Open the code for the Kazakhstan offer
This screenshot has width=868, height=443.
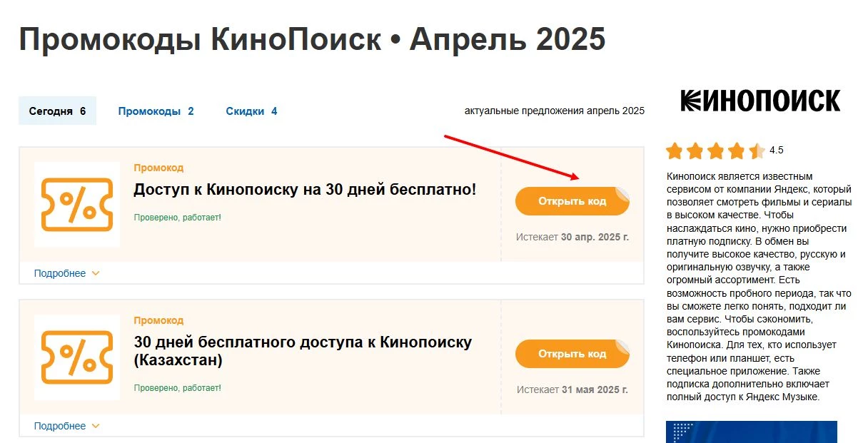click(x=572, y=353)
